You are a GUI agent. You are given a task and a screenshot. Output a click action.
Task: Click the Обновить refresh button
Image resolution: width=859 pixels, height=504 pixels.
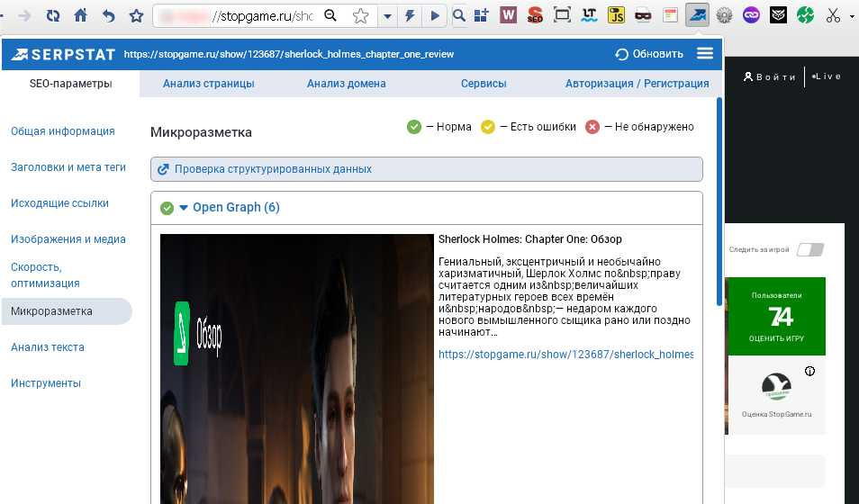coord(649,54)
